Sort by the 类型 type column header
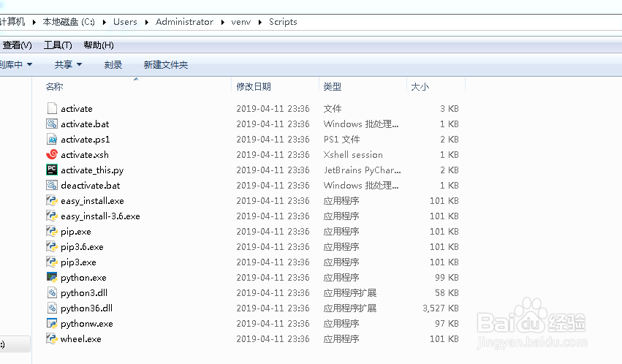 (333, 86)
